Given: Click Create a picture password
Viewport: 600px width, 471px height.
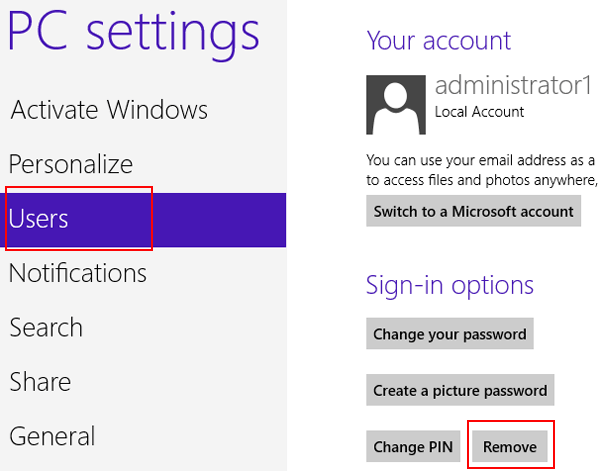Looking at the screenshot, I should click(460, 390).
